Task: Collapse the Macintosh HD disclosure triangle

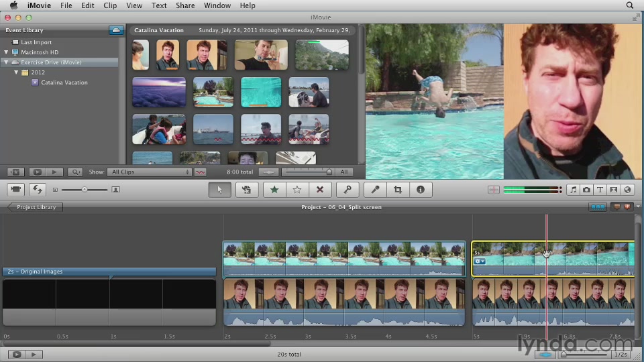Action: [6, 52]
